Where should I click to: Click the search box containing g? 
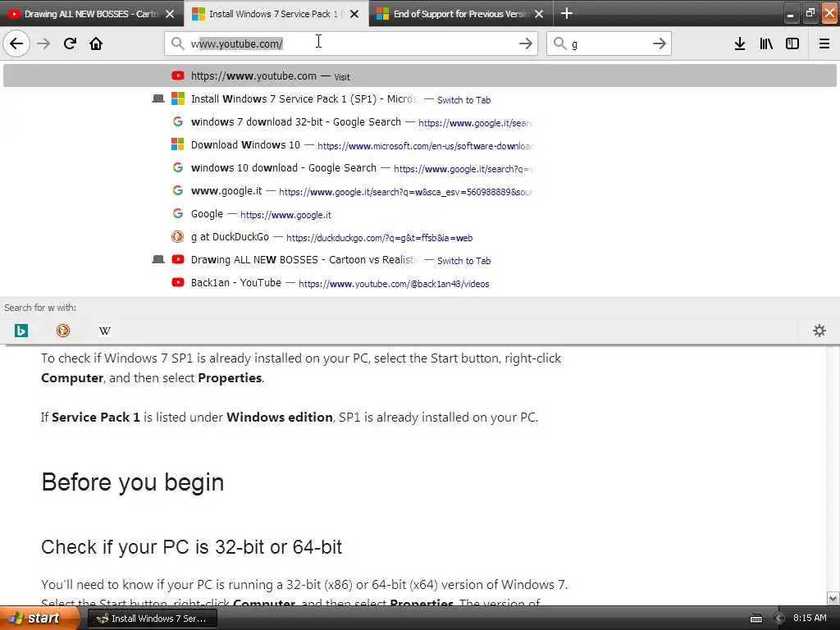(609, 43)
